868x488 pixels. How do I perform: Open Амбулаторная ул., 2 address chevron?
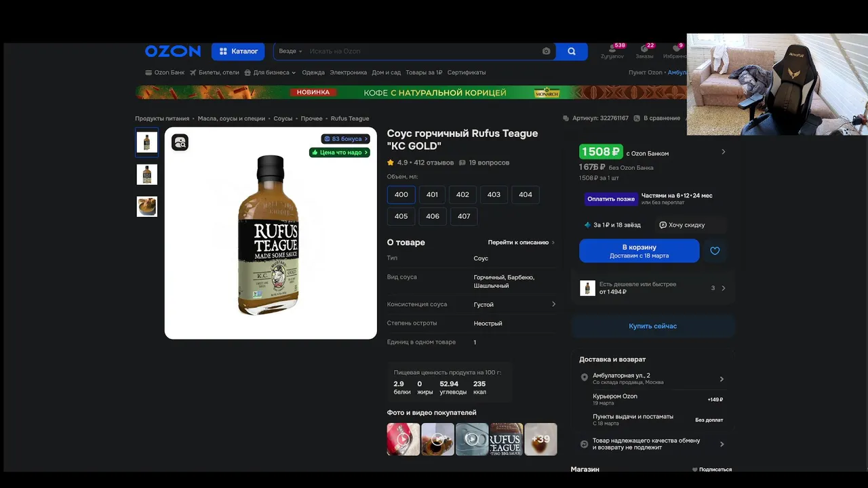722,380
